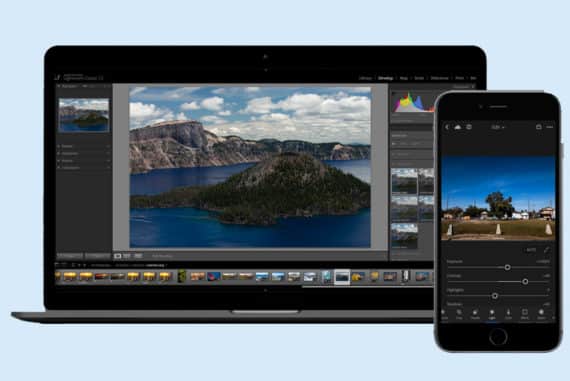Click the Contrast slider handle on the phone
Image resolution: width=570 pixels, height=381 pixels.
pyautogui.click(x=525, y=281)
